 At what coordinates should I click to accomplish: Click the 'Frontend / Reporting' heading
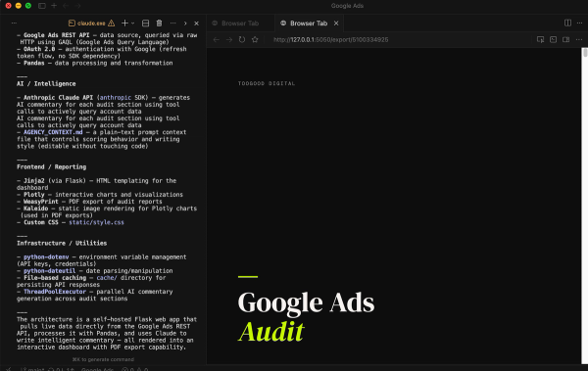click(51, 167)
